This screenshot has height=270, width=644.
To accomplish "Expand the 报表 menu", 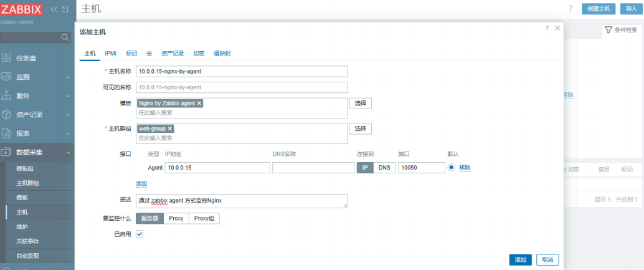I will point(68,133).
